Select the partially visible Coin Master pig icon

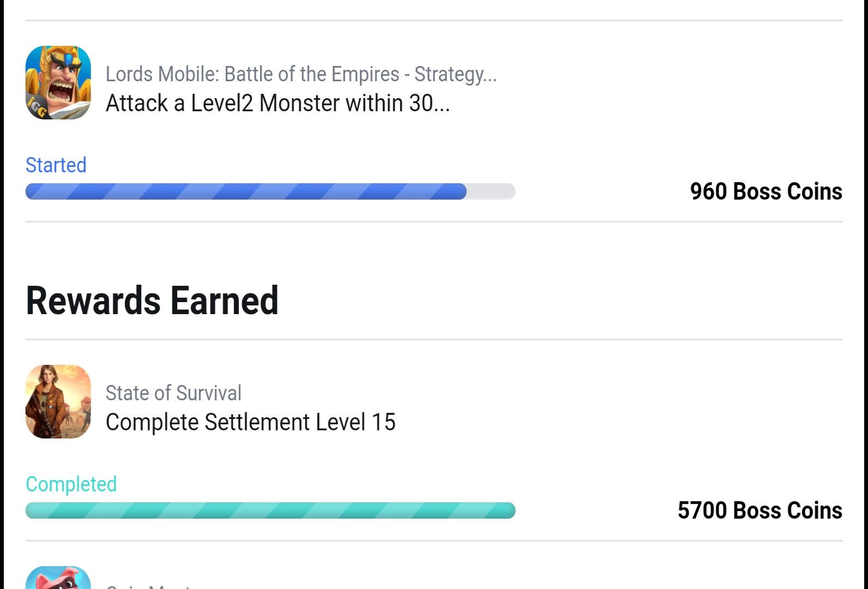point(58,578)
